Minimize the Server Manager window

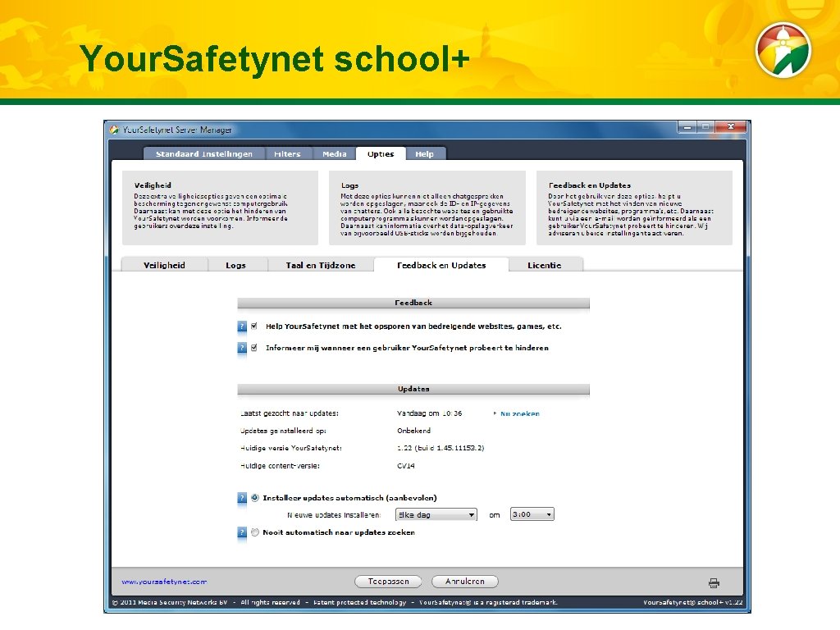tap(687, 127)
